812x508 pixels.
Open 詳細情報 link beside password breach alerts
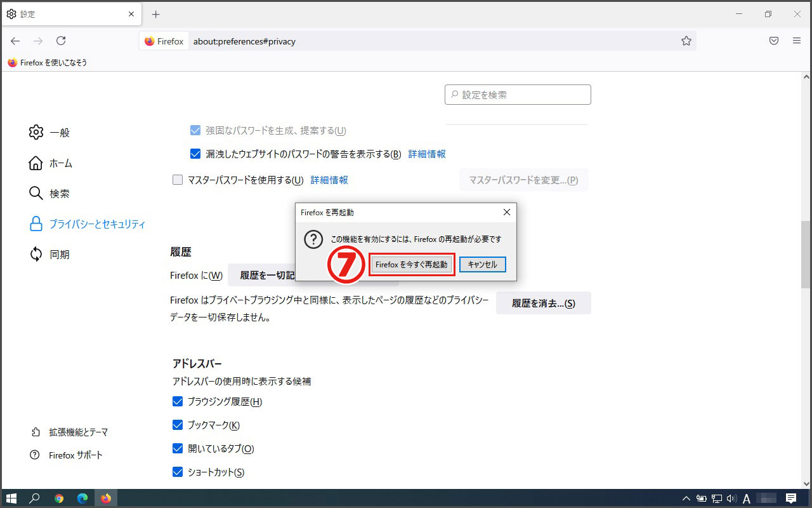click(x=427, y=154)
